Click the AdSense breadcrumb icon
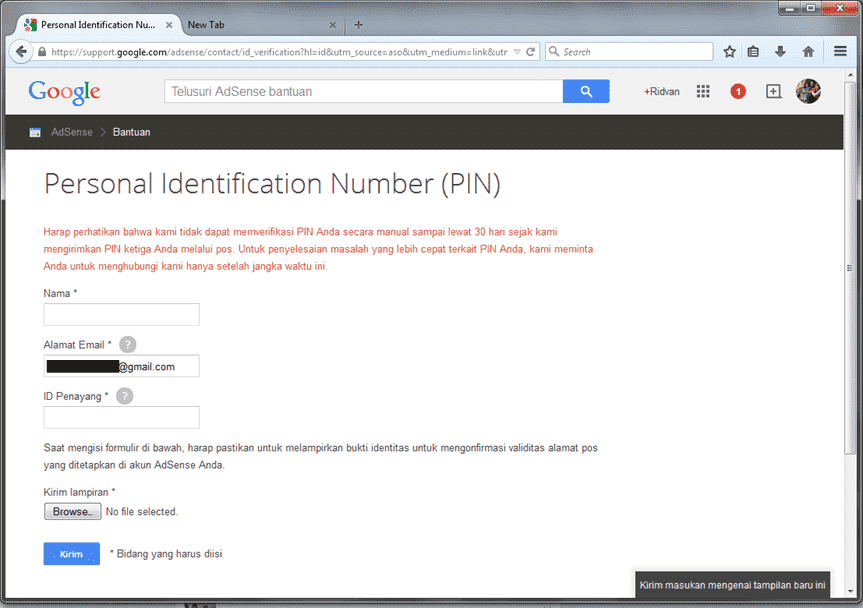The width and height of the screenshot is (863, 608). (35, 132)
